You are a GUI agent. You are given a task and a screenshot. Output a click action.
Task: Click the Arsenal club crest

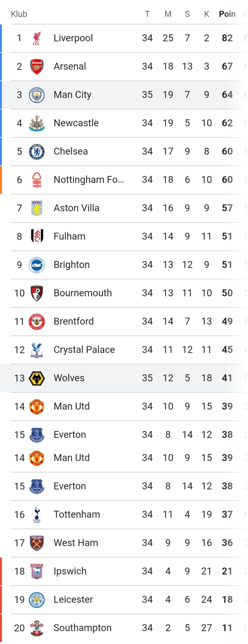point(37,66)
